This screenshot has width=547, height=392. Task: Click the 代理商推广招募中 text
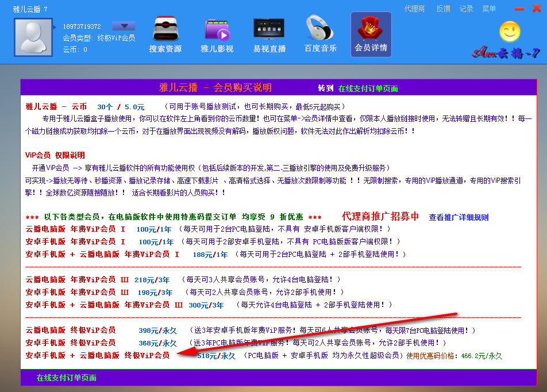pos(380,217)
